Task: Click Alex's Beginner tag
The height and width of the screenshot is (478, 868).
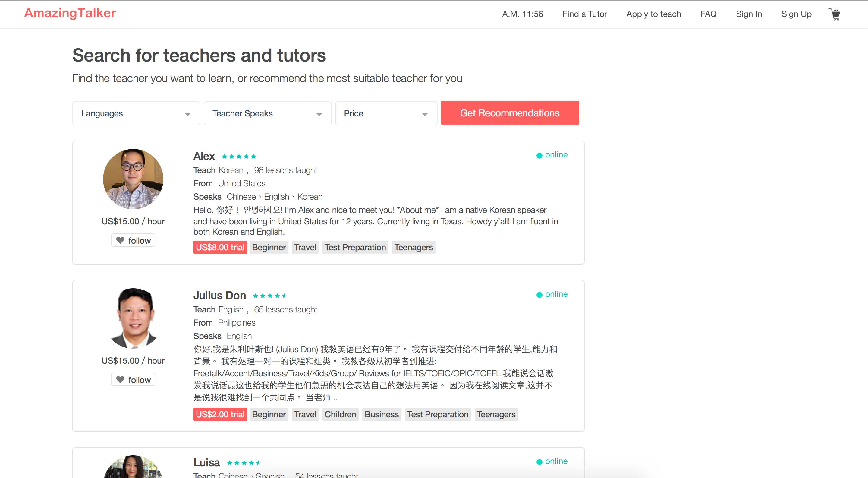Action: pyautogui.click(x=269, y=247)
